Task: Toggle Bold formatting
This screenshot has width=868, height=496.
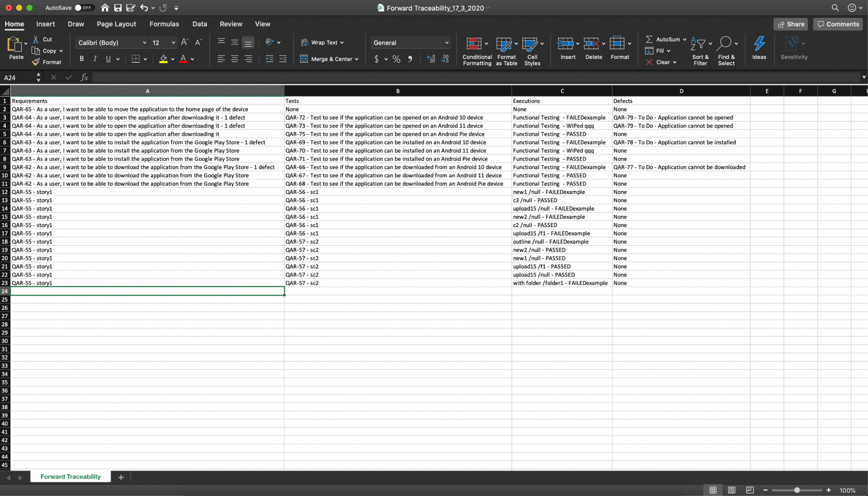Action: point(81,59)
